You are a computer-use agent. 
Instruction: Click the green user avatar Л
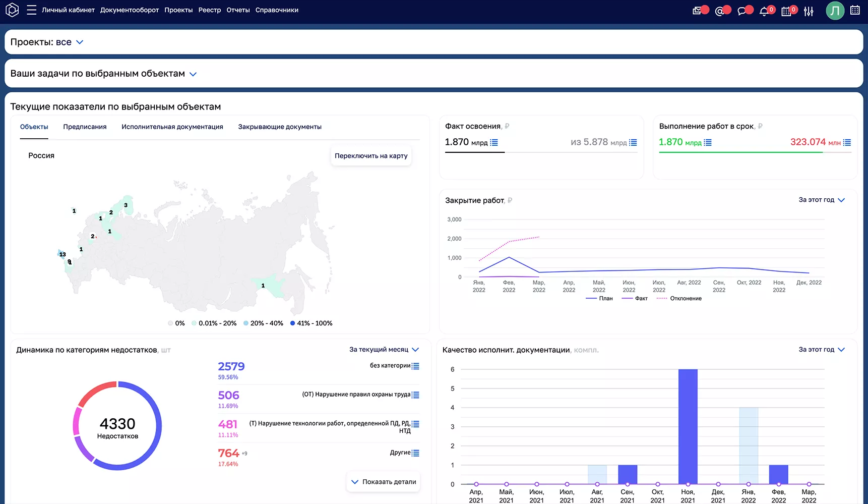tap(835, 11)
